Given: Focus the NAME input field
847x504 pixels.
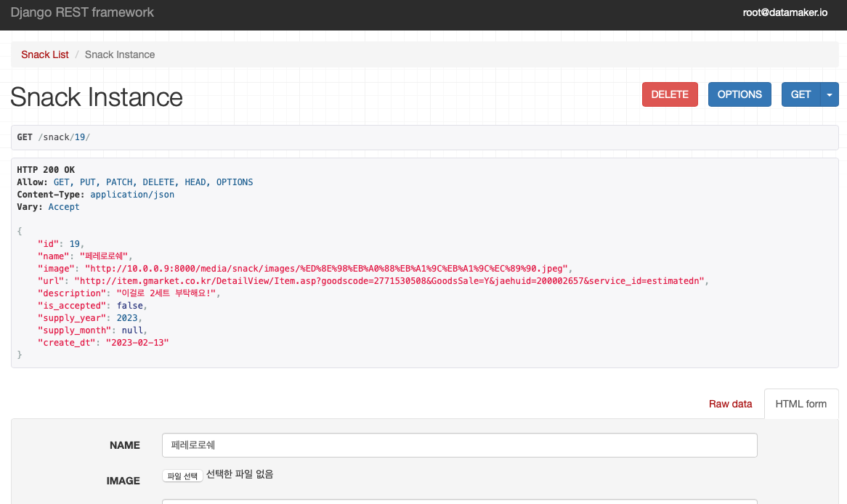Looking at the screenshot, I should 460,445.
